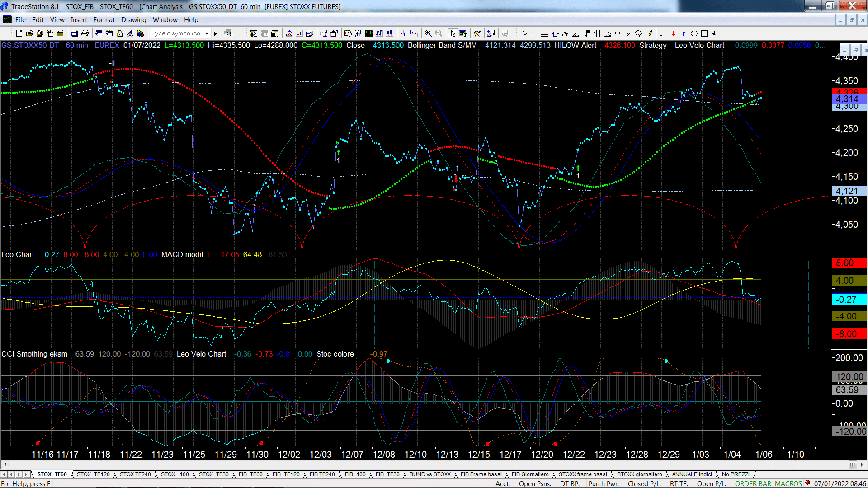Open the View menu
The width and height of the screenshot is (868, 488).
tap(57, 19)
